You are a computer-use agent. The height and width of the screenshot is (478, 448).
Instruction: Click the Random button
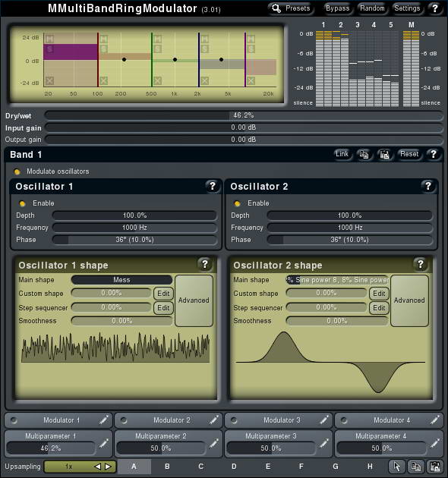click(x=372, y=8)
